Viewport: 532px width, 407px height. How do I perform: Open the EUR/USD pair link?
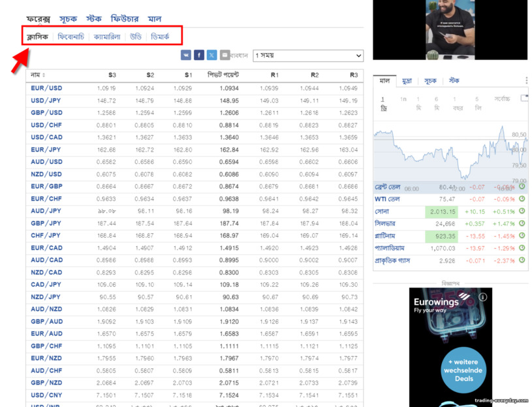point(46,88)
